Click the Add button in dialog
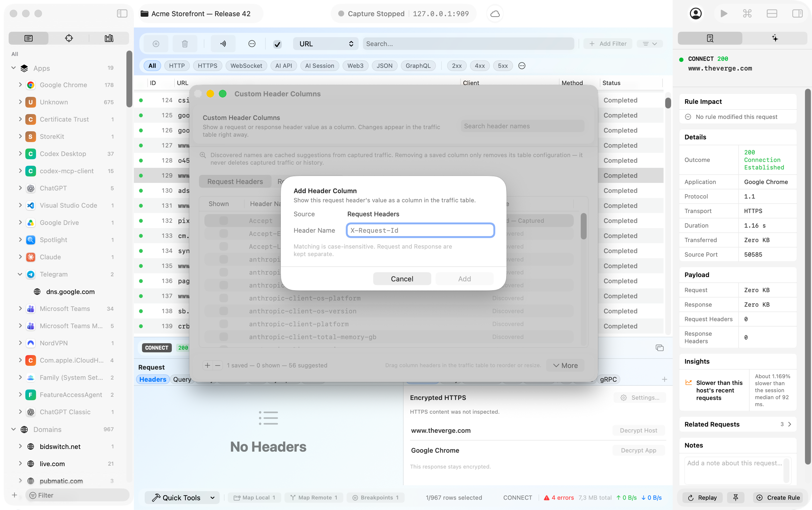The image size is (812, 510). [464, 279]
